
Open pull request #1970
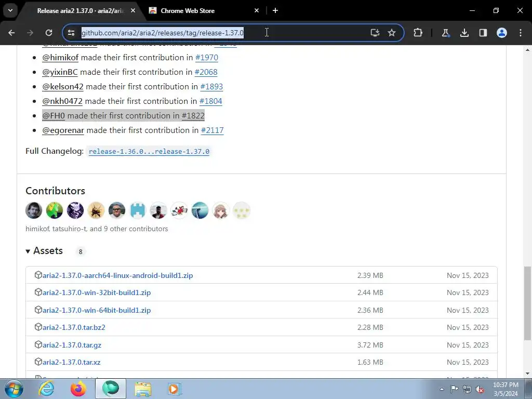(207, 57)
